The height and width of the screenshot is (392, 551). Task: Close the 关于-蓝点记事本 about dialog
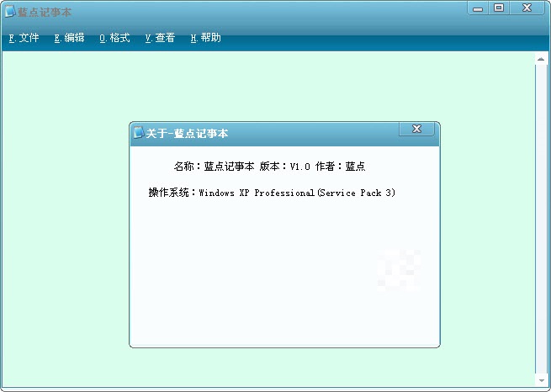click(416, 130)
